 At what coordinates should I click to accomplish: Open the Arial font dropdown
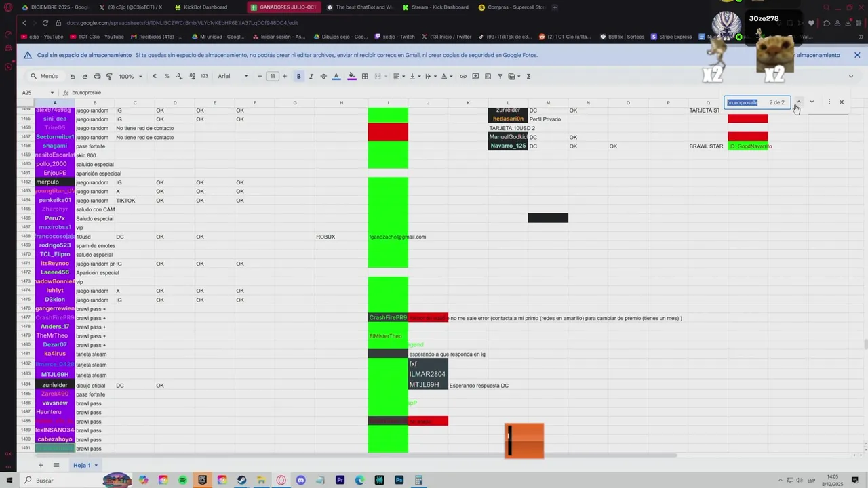[x=233, y=77]
